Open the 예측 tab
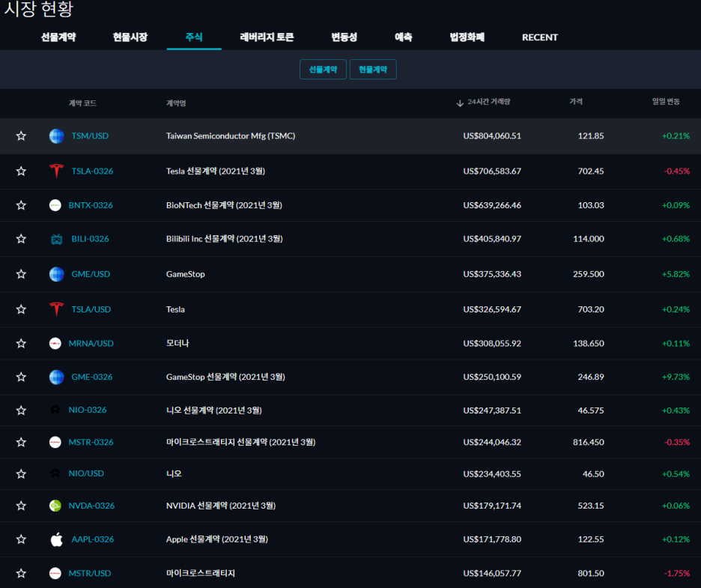Screen dimensions: 701x588 (x=403, y=37)
